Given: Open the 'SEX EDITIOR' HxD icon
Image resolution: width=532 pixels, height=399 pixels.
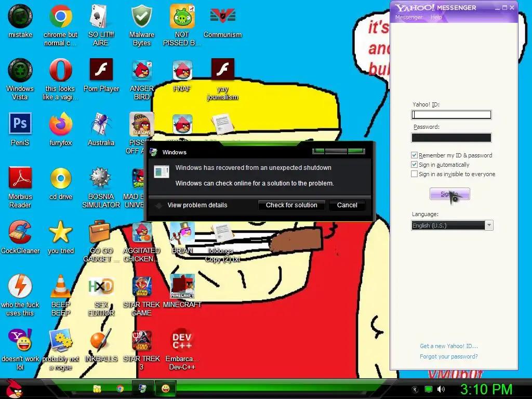Looking at the screenshot, I should click(x=101, y=287).
